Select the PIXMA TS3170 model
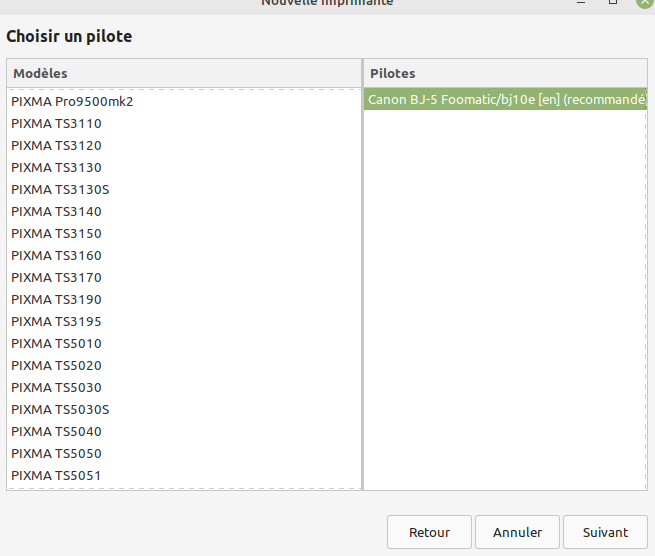This screenshot has width=655, height=556. 56,277
